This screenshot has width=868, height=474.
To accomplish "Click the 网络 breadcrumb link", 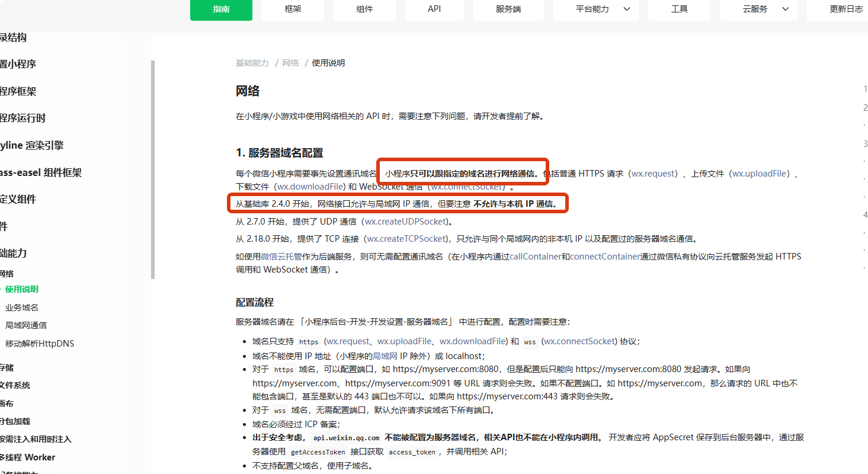I will (290, 63).
